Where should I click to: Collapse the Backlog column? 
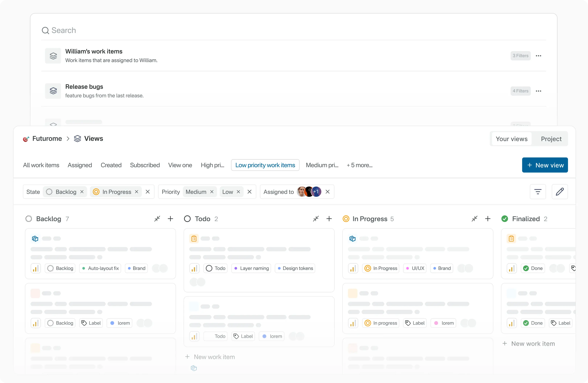[157, 219]
